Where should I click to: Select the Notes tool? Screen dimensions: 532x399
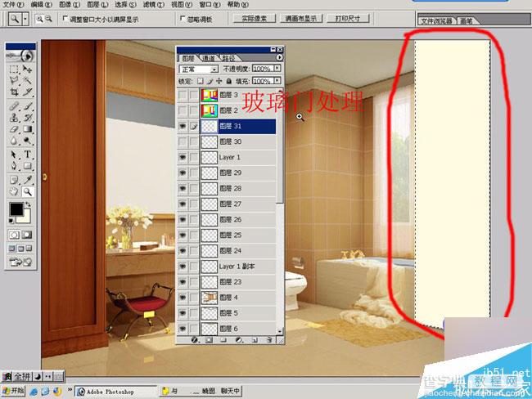(x=14, y=180)
